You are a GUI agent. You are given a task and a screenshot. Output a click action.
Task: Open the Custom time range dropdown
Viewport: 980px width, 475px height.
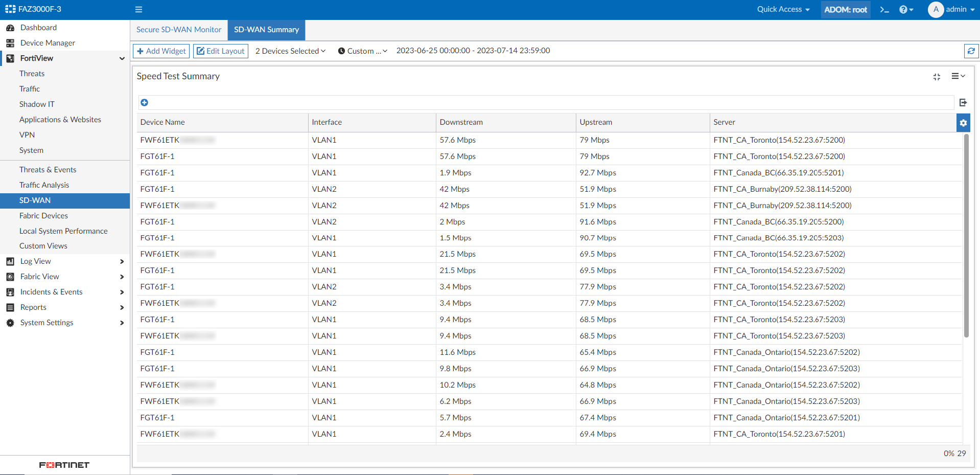362,51
